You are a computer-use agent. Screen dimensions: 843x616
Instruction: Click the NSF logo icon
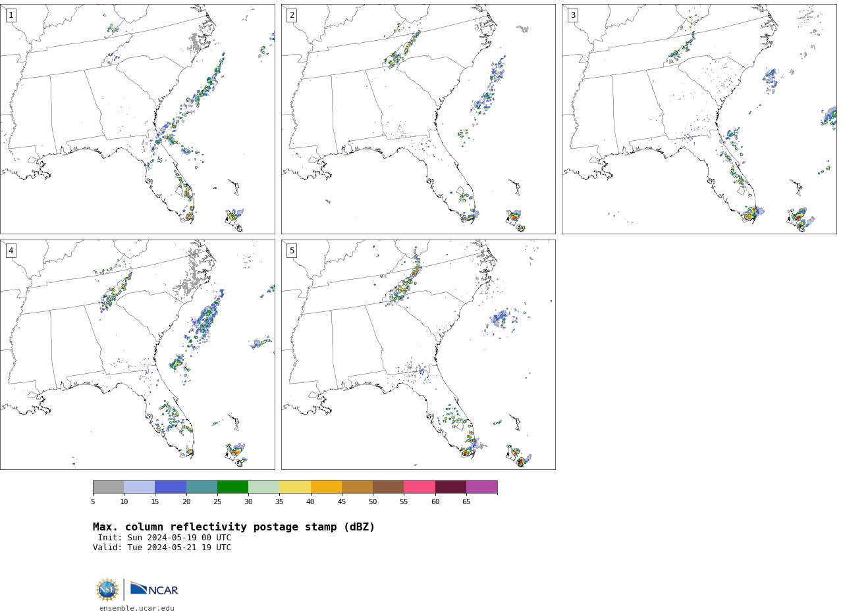pyautogui.click(x=107, y=590)
